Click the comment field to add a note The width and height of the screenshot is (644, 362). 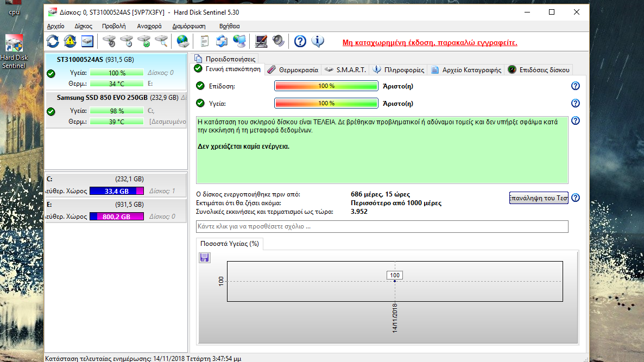382,226
